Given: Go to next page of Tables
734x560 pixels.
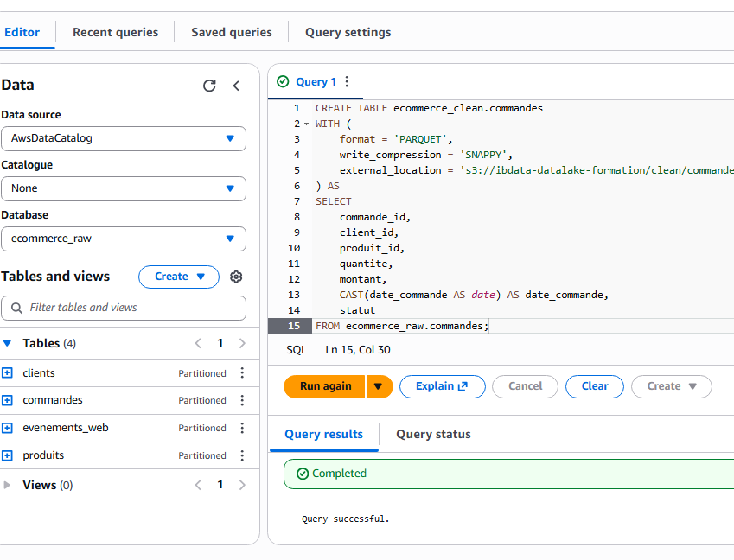Looking at the screenshot, I should [x=242, y=343].
